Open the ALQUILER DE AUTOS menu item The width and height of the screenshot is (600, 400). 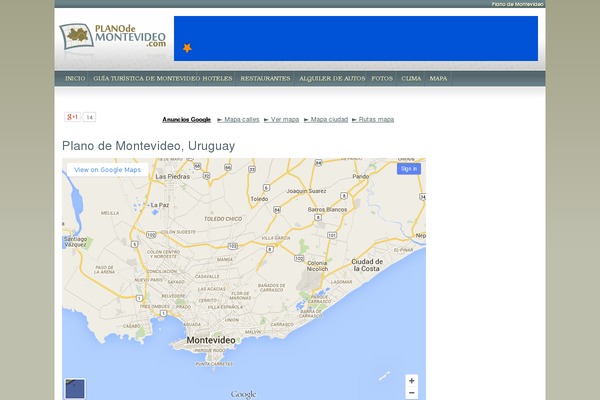[x=332, y=78]
